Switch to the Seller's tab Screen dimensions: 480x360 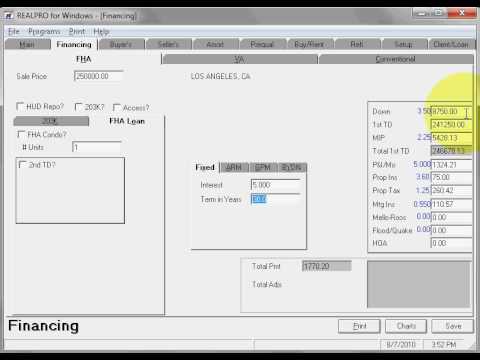(x=169, y=44)
